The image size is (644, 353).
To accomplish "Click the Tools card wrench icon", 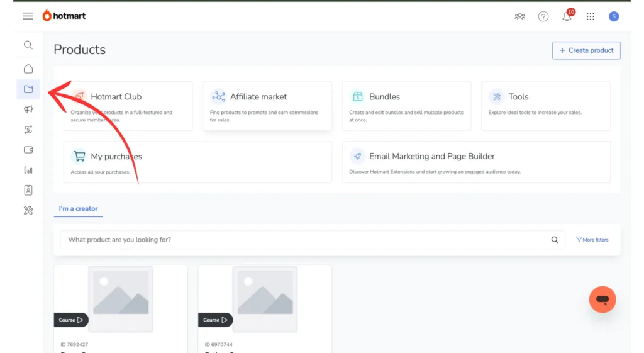I will (x=497, y=96).
